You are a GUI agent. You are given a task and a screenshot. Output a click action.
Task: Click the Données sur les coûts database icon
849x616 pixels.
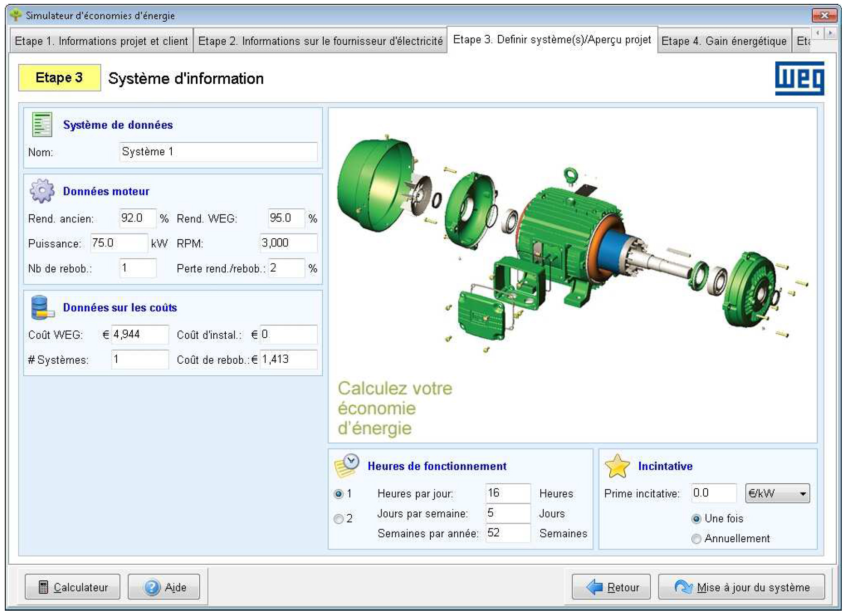coord(42,307)
